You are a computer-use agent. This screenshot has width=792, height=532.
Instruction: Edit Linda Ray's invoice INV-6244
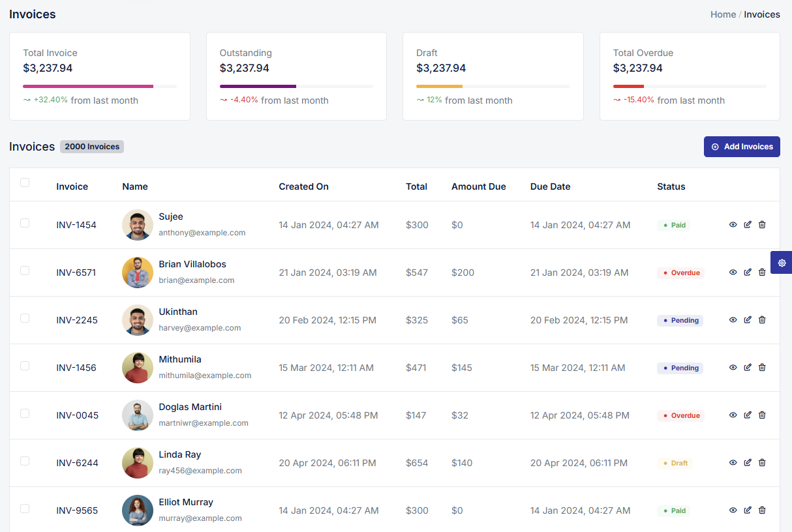(748, 462)
